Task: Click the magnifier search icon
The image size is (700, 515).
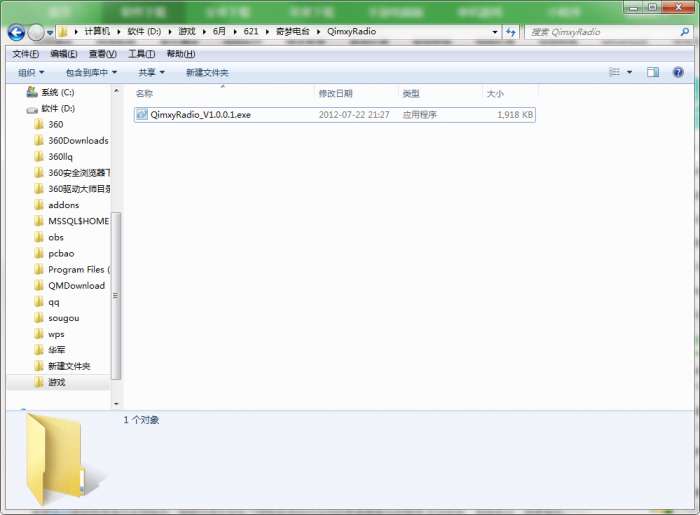Action: (684, 32)
